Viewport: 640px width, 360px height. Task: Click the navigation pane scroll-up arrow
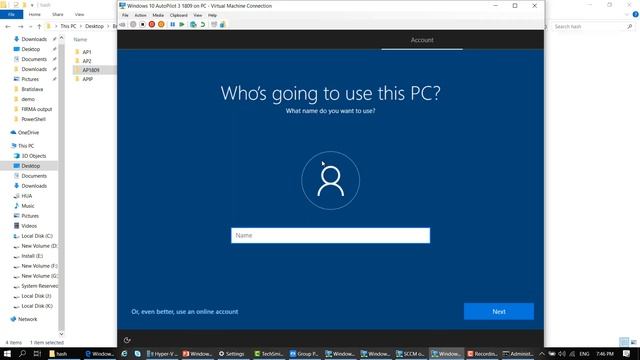pyautogui.click(x=62, y=38)
